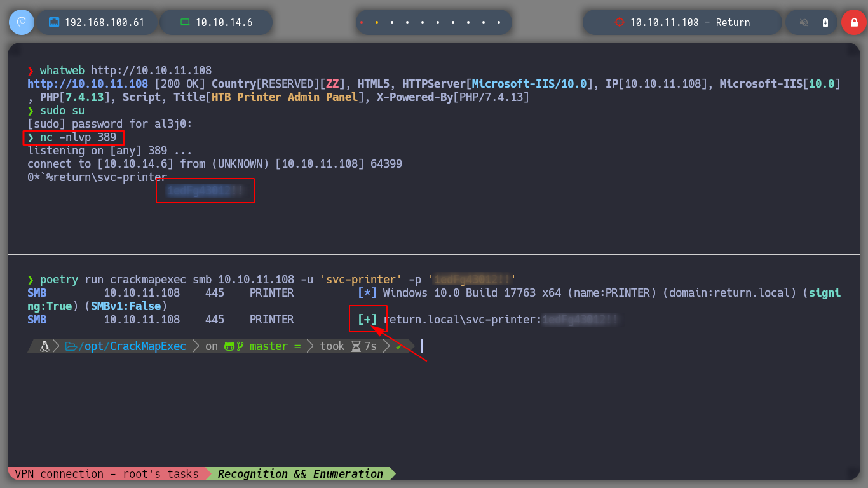Click the folder icon before /opt/CrackMapExec
Viewport: 868px width, 488px height.
click(x=71, y=346)
